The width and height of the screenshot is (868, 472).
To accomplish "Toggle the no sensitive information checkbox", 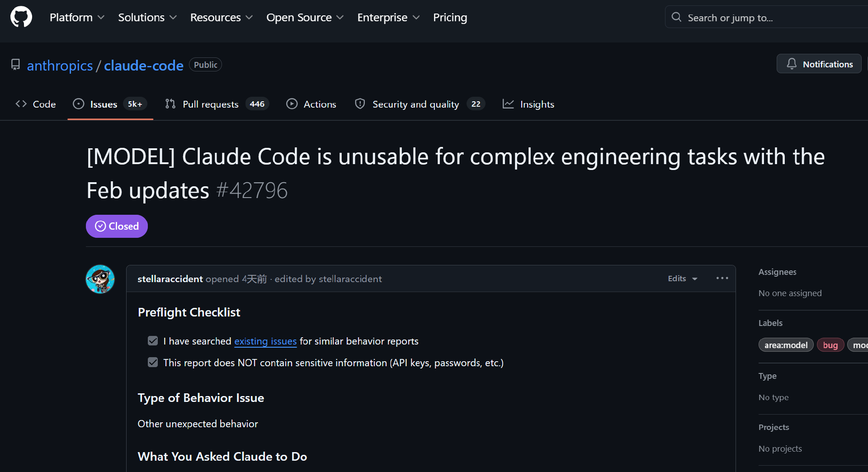I will [153, 363].
